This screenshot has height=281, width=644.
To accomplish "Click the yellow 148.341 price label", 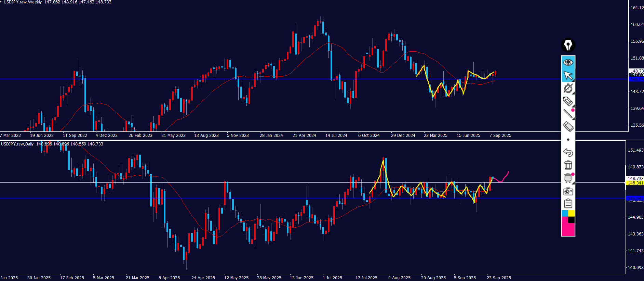I will 635,183.
